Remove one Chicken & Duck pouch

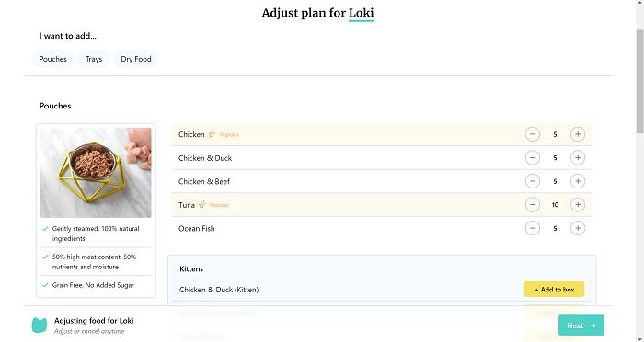pos(533,157)
